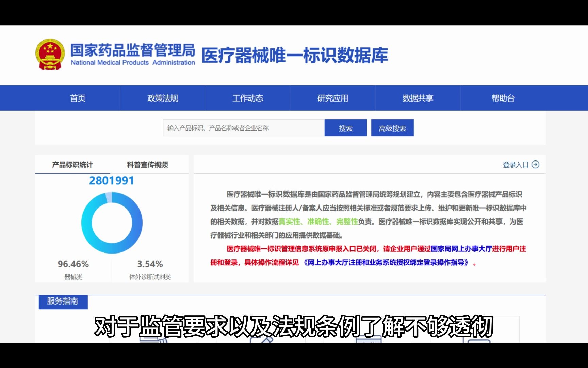Click the product identifier search input field
Viewport: 588px width, 368px height.
click(244, 128)
